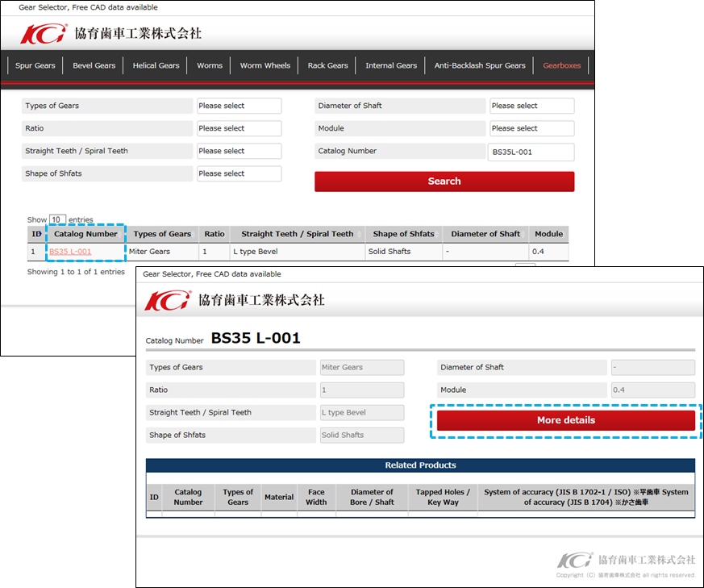Open the BS35 L-001 catalog link
704x588 pixels.
pyautogui.click(x=70, y=252)
